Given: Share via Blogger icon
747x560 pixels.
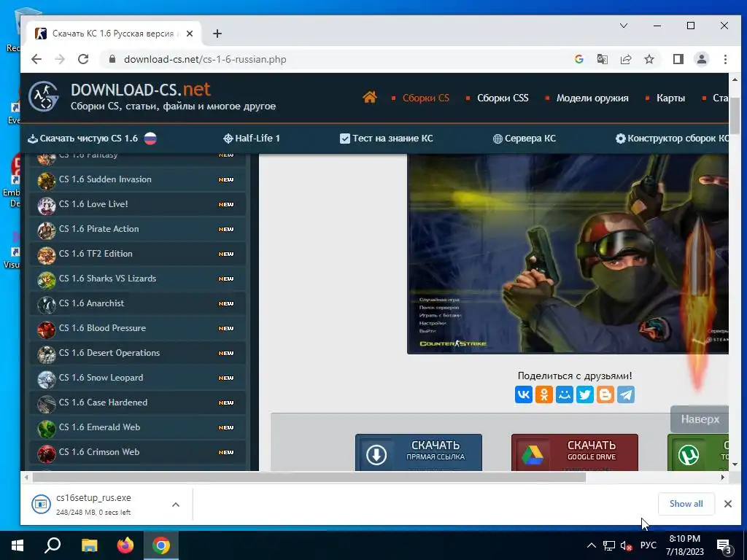Looking at the screenshot, I should click(605, 394).
